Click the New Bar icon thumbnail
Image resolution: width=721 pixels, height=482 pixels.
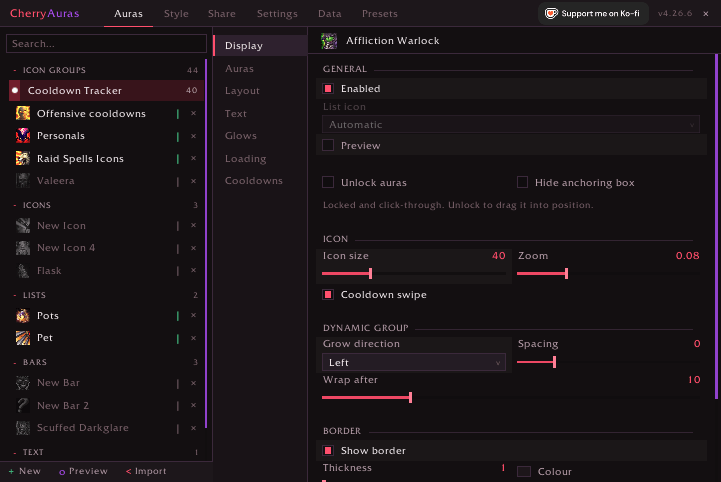point(23,383)
